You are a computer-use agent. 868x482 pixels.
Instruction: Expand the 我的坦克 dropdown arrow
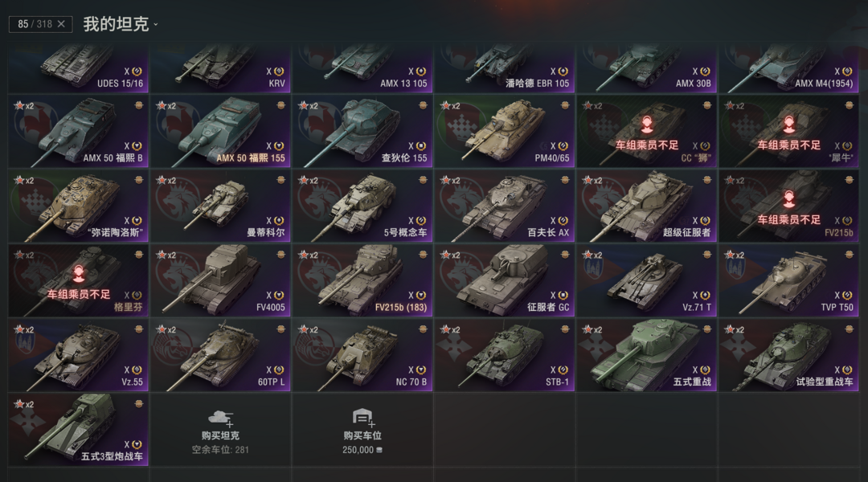coord(156,24)
